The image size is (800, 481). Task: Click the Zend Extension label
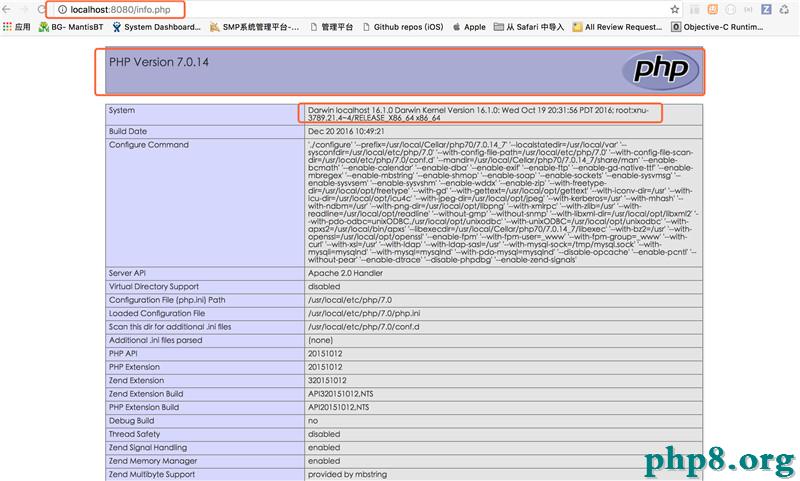tap(136, 381)
